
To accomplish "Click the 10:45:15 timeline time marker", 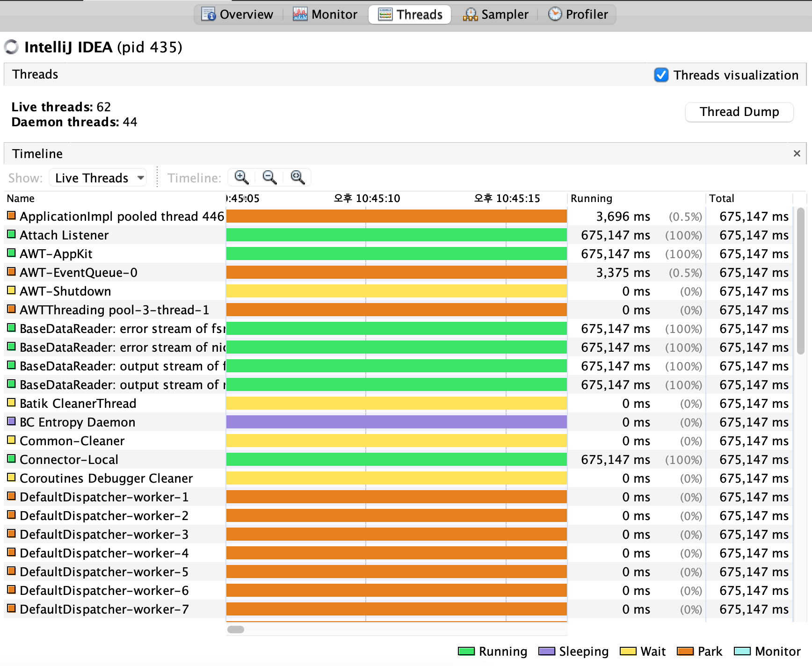I will click(507, 198).
